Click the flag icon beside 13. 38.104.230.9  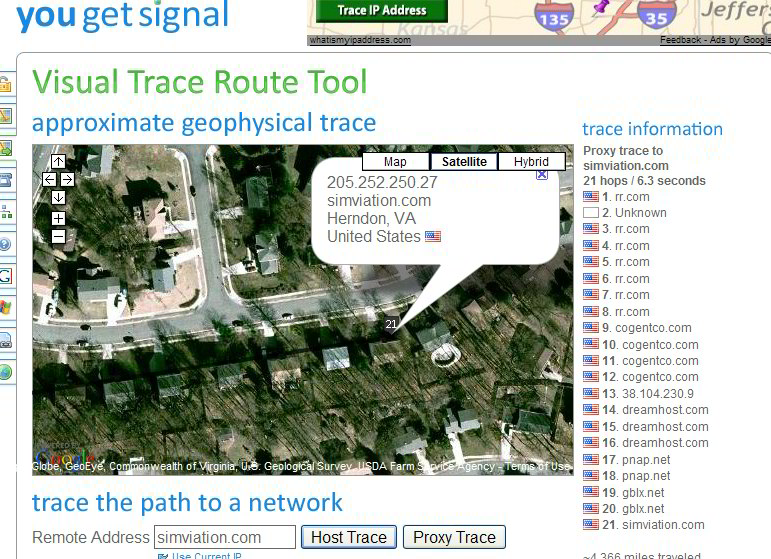pyautogui.click(x=591, y=393)
